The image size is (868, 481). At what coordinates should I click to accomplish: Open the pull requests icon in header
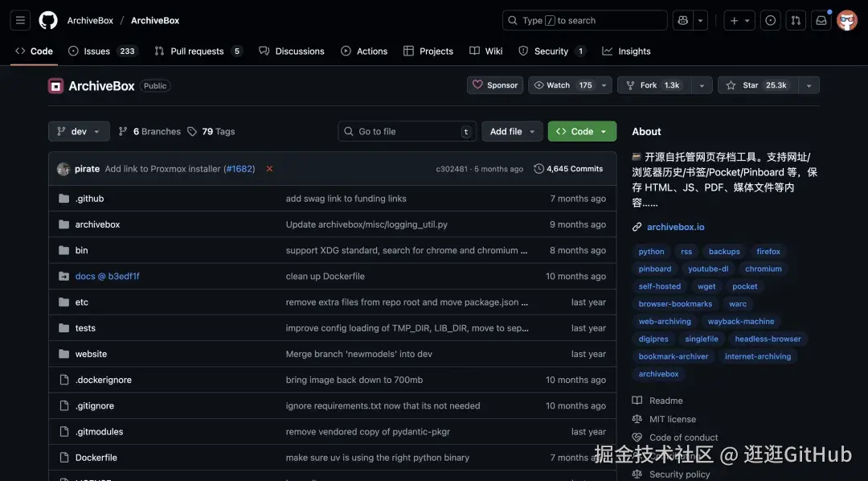796,19
